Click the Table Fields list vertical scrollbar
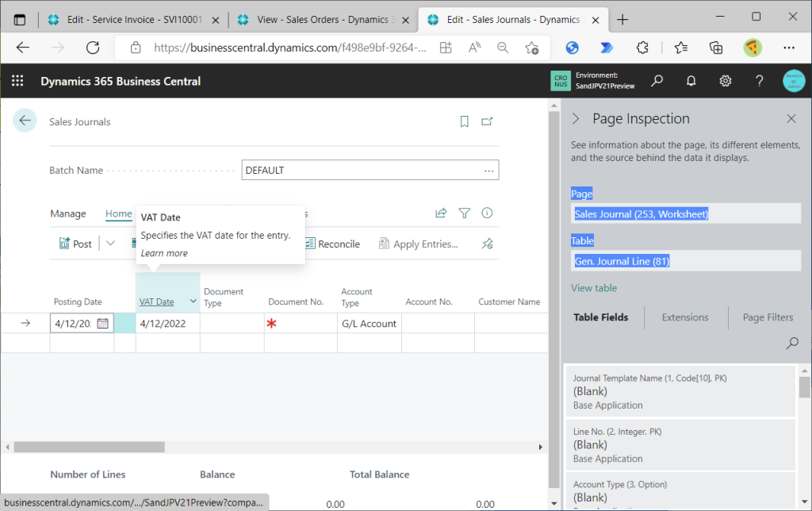812x511 pixels. 804,387
